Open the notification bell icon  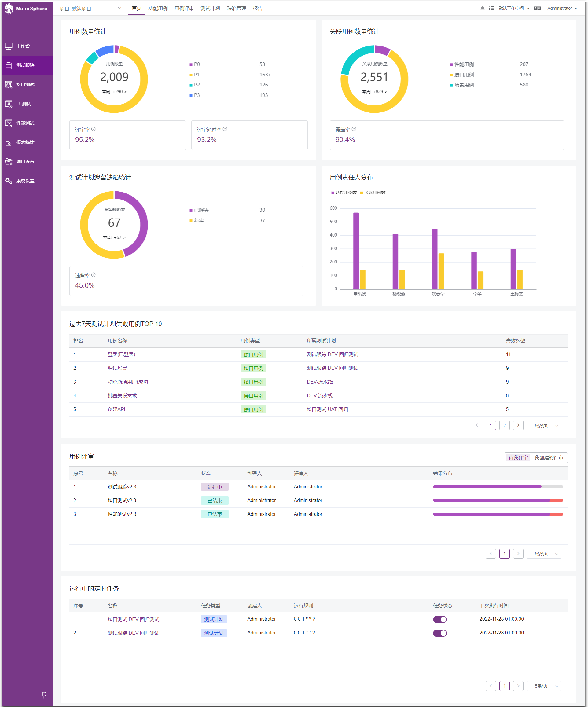pyautogui.click(x=482, y=9)
